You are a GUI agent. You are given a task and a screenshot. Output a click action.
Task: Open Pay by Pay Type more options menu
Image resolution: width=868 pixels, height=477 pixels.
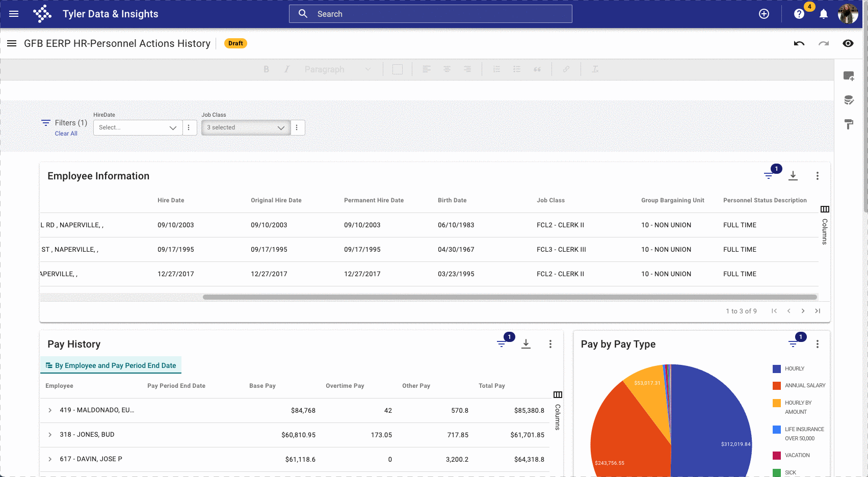point(818,344)
